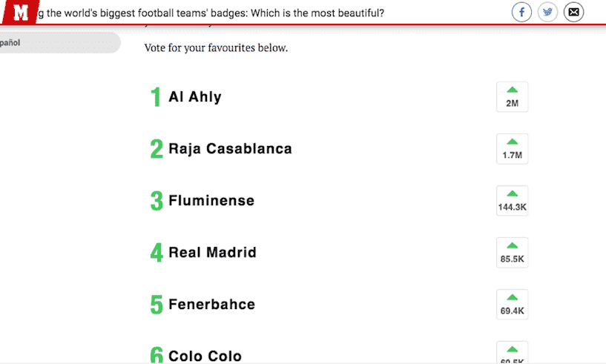Share article via email icon

tap(573, 12)
